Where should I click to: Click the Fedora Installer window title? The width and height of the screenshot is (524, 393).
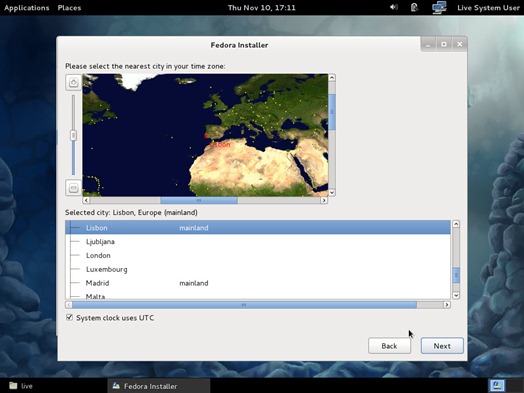(x=239, y=45)
